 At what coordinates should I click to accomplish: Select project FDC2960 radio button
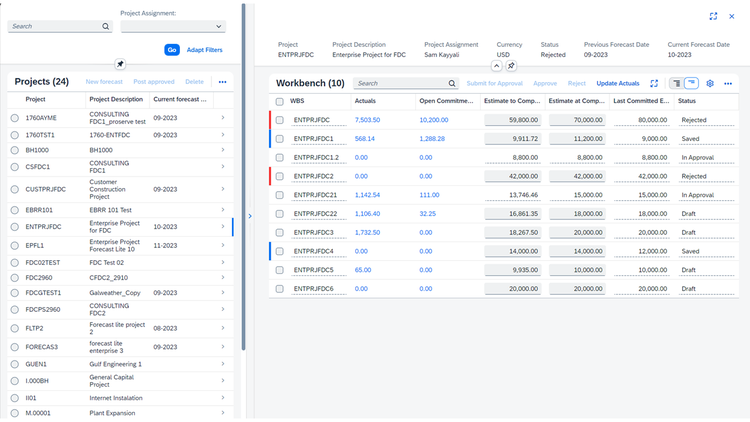[15, 278]
